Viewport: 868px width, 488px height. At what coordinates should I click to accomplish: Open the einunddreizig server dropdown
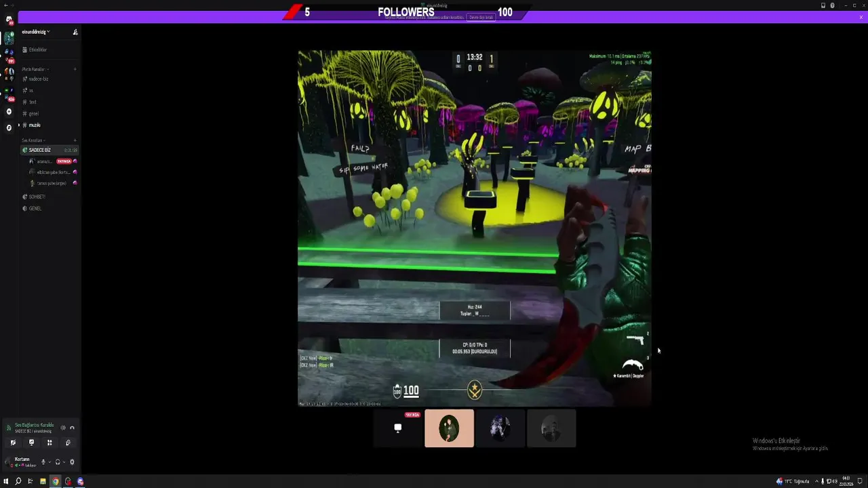pos(35,32)
